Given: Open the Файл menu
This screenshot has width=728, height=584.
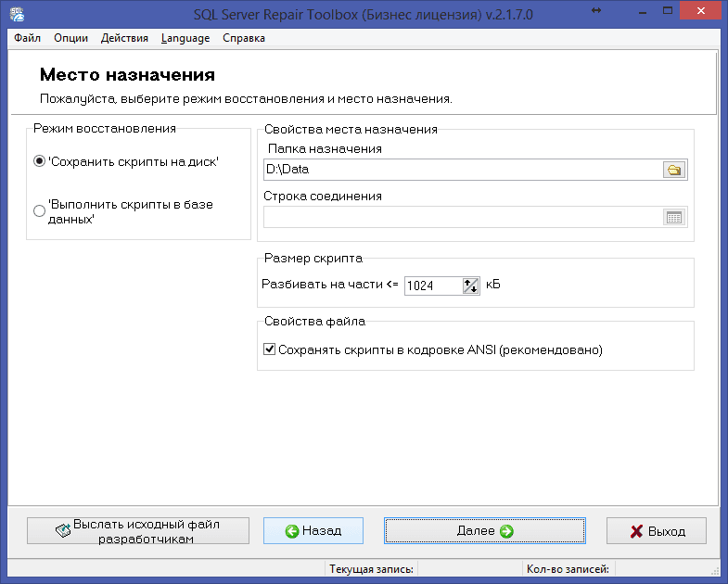Looking at the screenshot, I should click(x=28, y=38).
